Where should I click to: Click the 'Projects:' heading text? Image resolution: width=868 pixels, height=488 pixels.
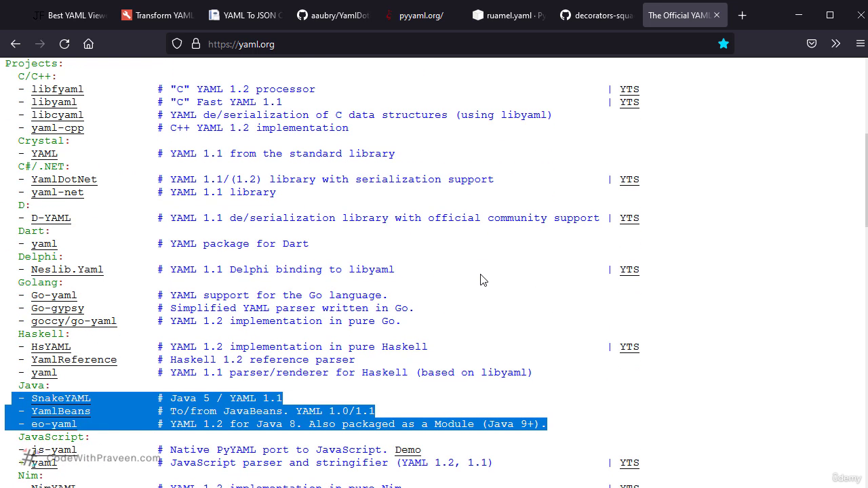[x=35, y=64]
